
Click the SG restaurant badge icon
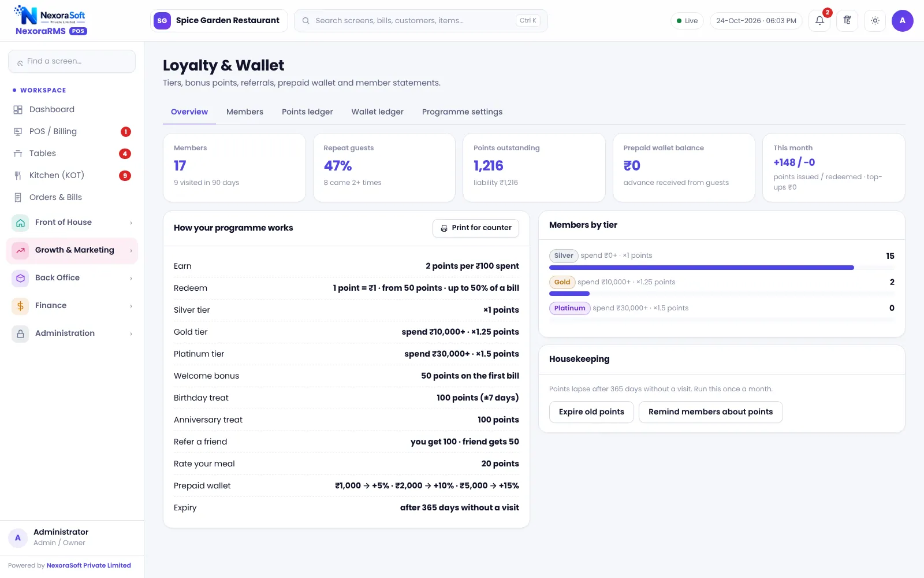click(x=162, y=21)
